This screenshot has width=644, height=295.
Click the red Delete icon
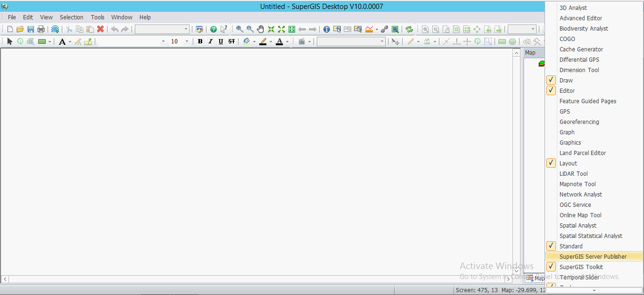pyautogui.click(x=100, y=29)
